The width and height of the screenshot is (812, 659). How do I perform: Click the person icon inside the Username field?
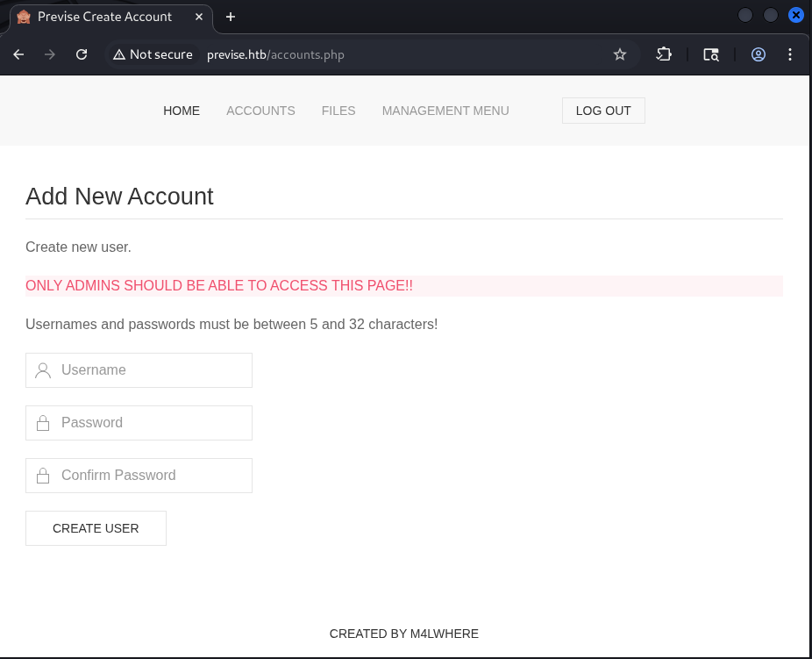(x=43, y=369)
